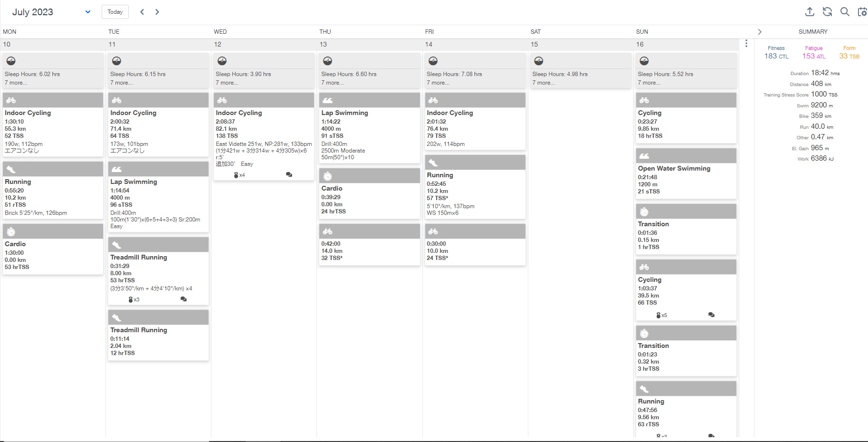The image size is (868, 442).
Task: Open Monday Cardio 1:30:00 workout
Action: 53,249
